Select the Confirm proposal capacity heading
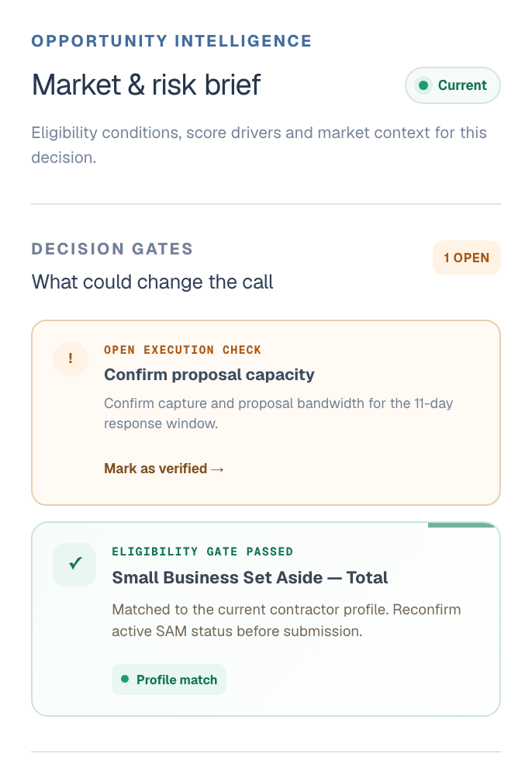532x782 pixels. (x=209, y=375)
